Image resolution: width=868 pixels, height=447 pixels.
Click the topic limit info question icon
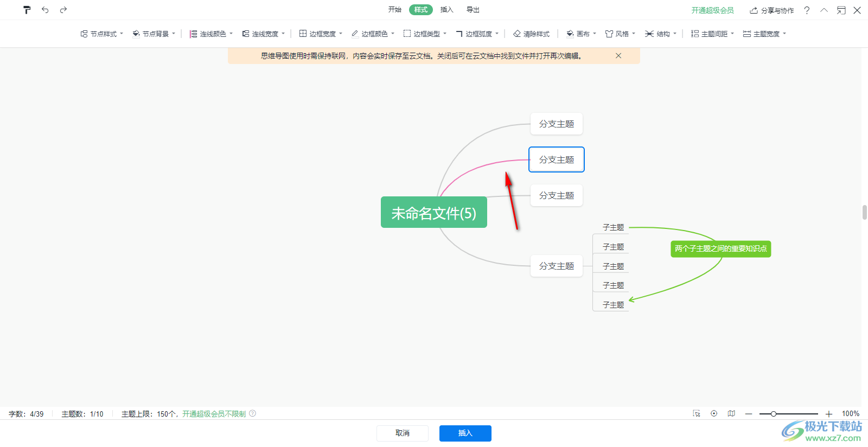click(x=253, y=413)
